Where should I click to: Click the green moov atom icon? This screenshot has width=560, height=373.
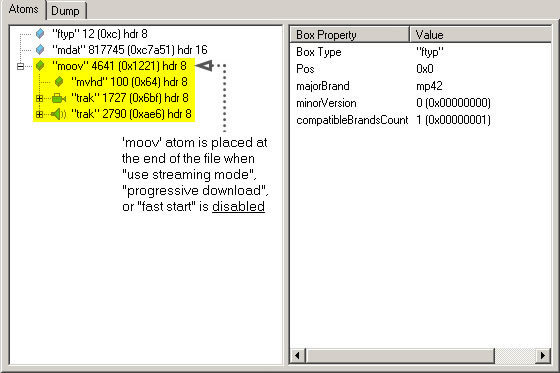(x=40, y=66)
